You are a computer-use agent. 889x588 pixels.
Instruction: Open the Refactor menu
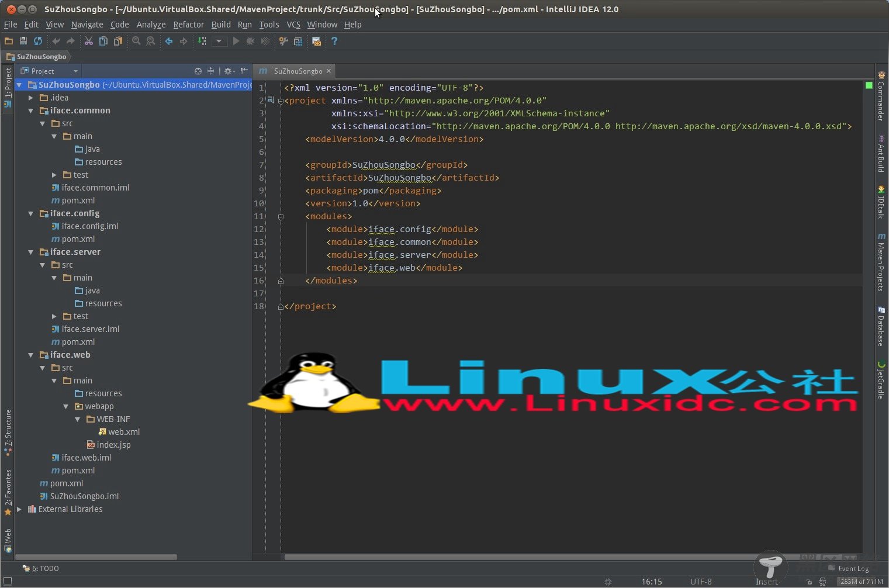188,25
